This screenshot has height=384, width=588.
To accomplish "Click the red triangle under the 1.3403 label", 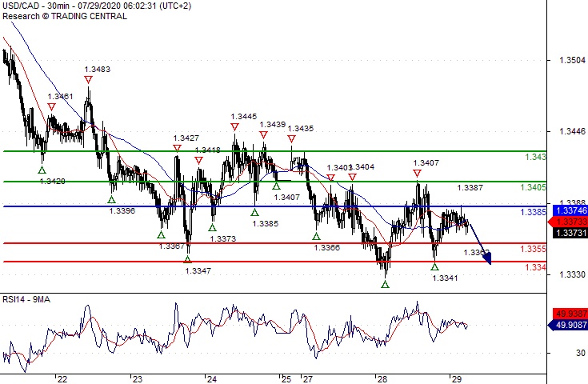I will click(330, 178).
